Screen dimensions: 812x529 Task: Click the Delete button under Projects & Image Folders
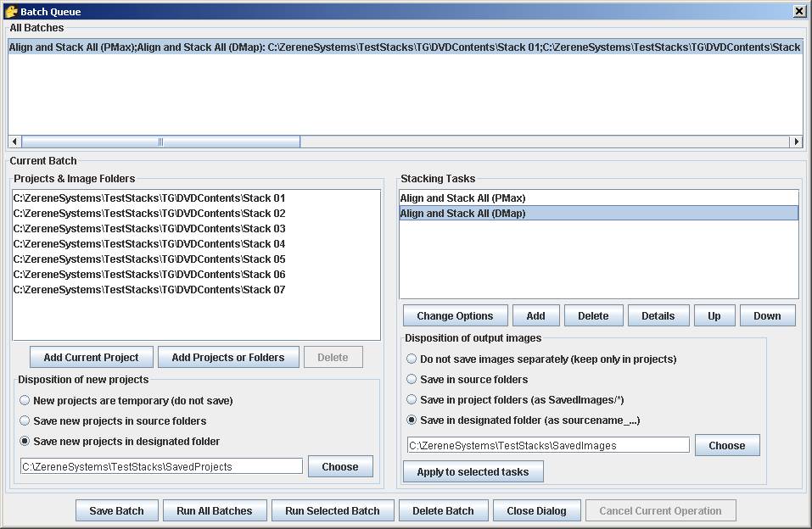coord(333,357)
